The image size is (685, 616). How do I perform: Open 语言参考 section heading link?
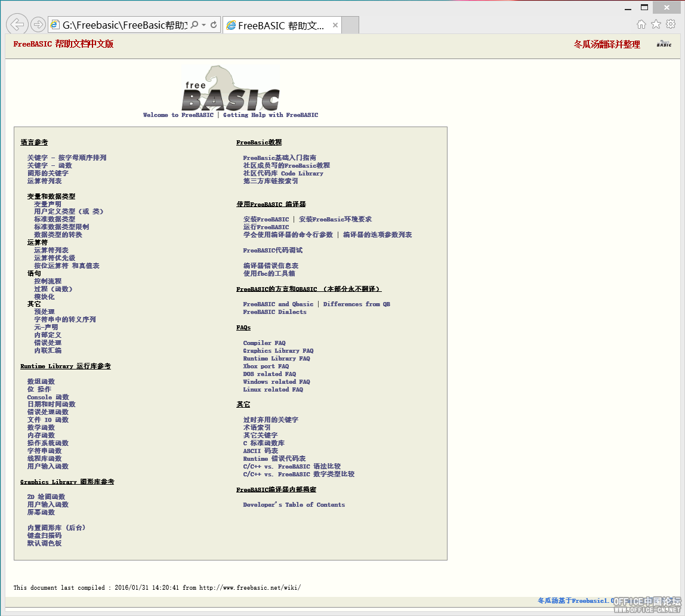click(x=34, y=143)
